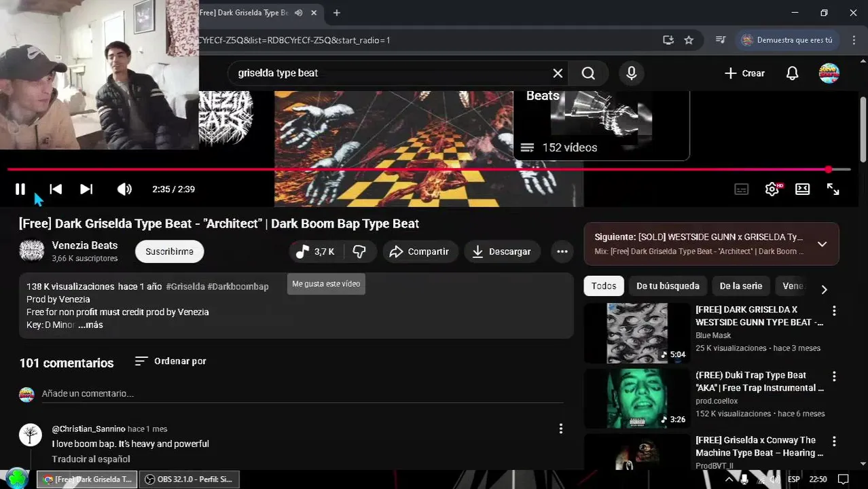Close the Dark Griselda Type Beat tab
The image size is (868, 489).
(314, 13)
